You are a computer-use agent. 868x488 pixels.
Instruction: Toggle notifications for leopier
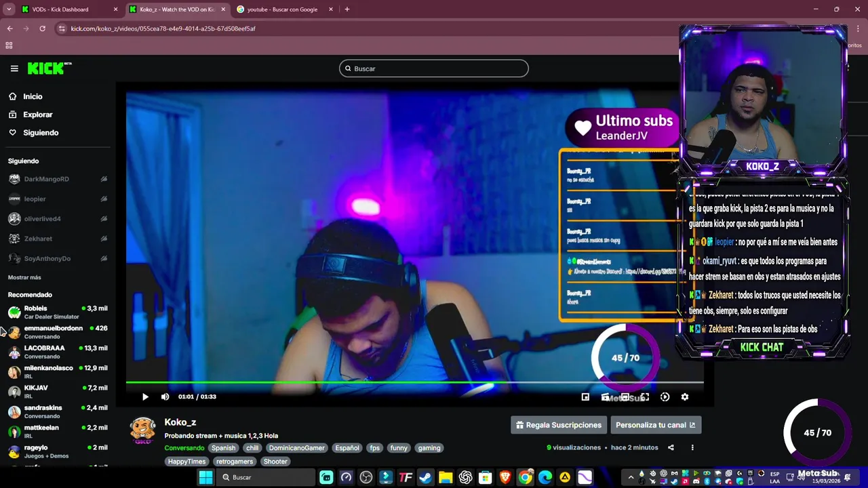click(x=104, y=199)
